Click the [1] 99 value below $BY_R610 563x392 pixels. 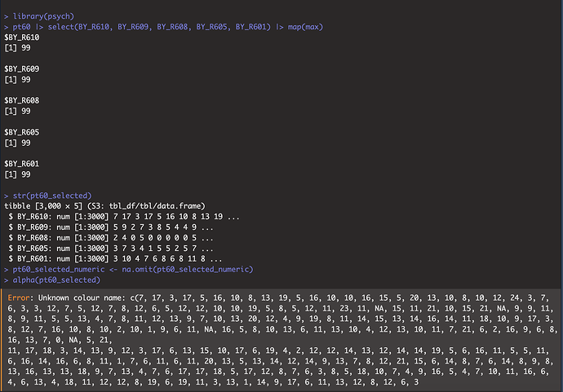click(18, 49)
